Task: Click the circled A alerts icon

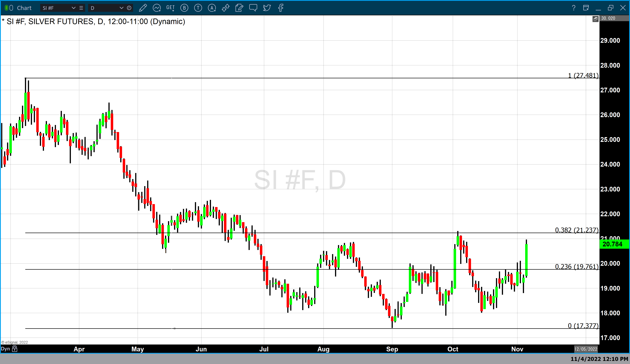Action: tap(212, 8)
